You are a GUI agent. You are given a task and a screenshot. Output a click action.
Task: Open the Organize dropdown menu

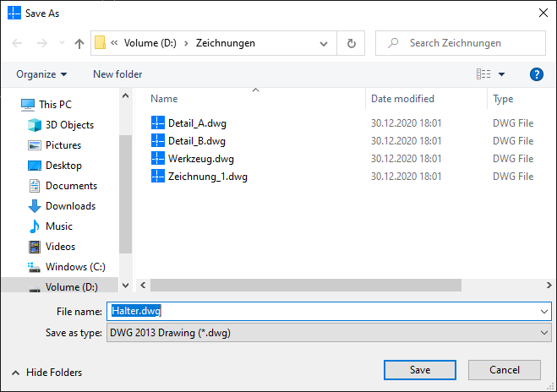pos(41,74)
